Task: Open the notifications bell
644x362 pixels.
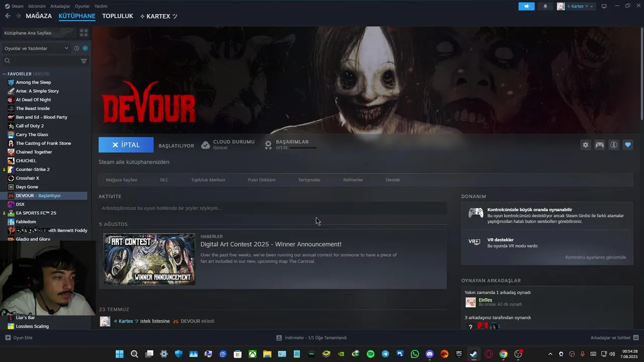Action: click(x=545, y=6)
